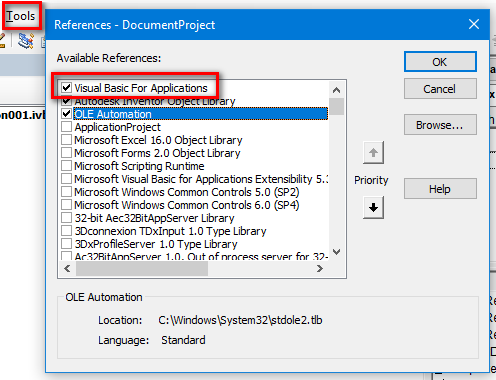Click the horizontal scrollbar left arrow
The image size is (496, 380).
coord(67,268)
